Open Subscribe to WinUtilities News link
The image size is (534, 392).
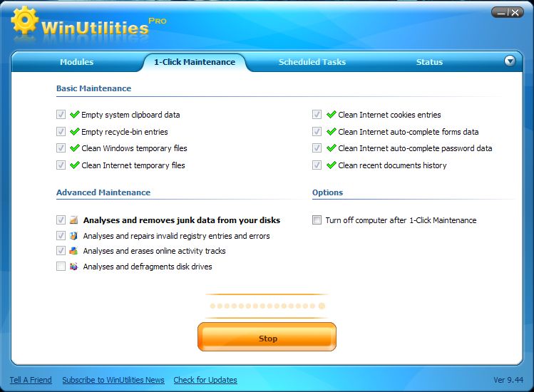[x=113, y=380]
